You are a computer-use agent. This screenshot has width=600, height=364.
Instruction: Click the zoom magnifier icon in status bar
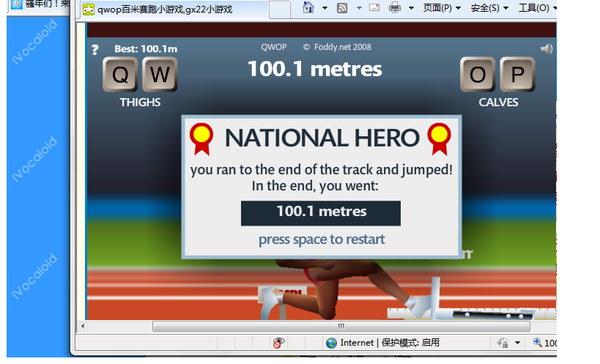coord(538,342)
